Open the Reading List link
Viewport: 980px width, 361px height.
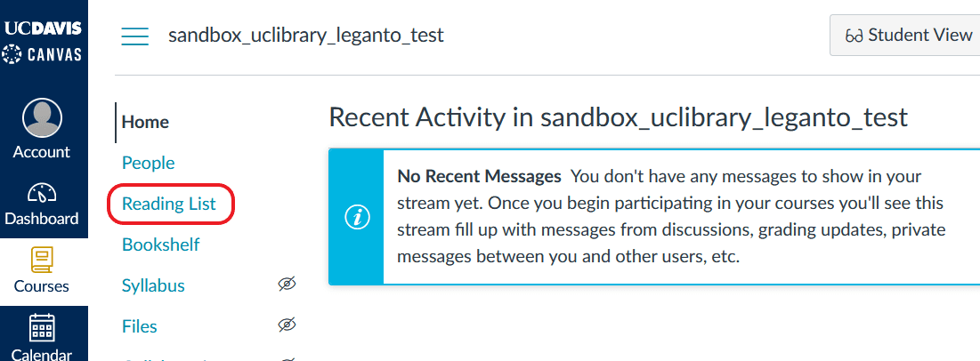click(x=169, y=204)
